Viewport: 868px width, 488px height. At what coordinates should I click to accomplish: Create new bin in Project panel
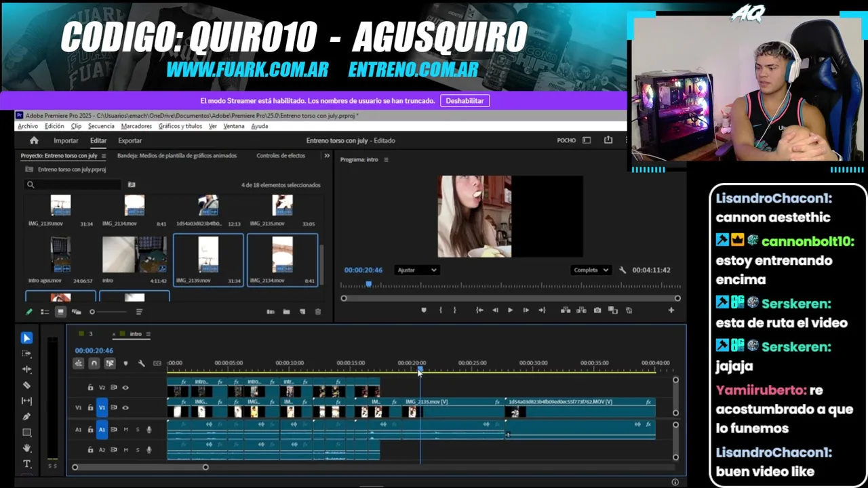pyautogui.click(x=286, y=312)
